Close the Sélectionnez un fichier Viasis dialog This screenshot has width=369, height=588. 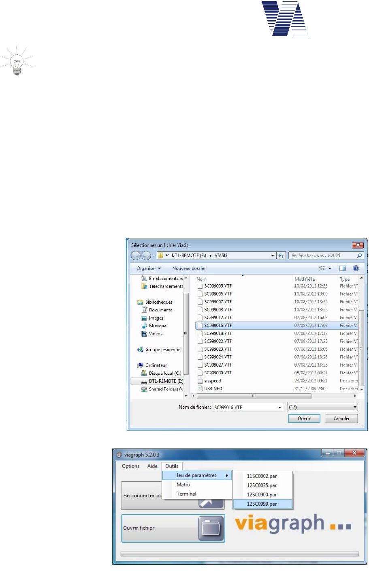(358, 245)
